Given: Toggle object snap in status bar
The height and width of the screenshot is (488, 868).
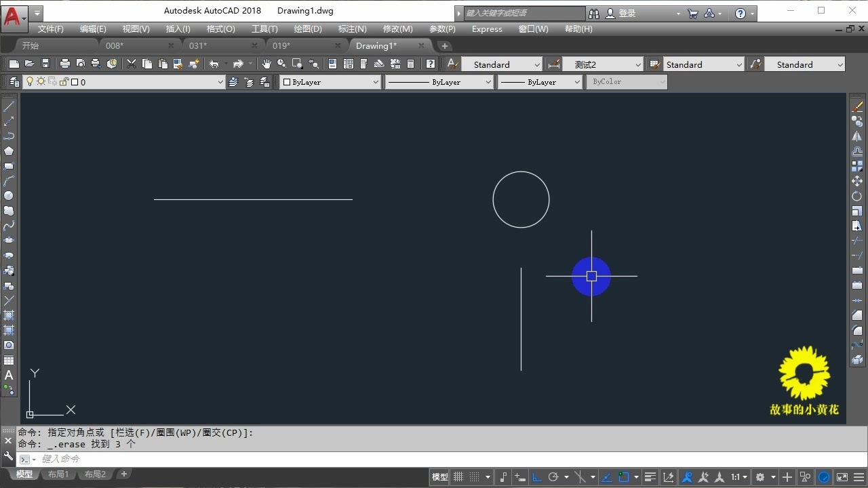Looking at the screenshot, I should [623, 477].
